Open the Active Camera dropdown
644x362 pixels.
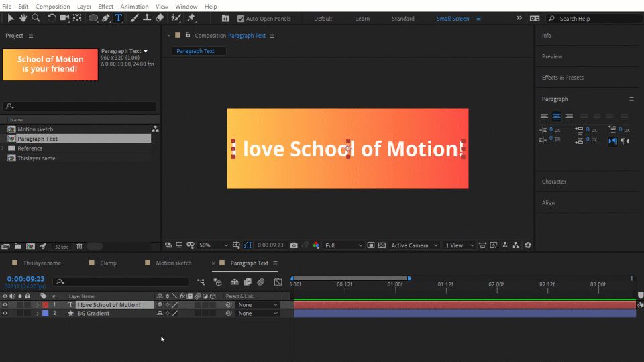415,245
